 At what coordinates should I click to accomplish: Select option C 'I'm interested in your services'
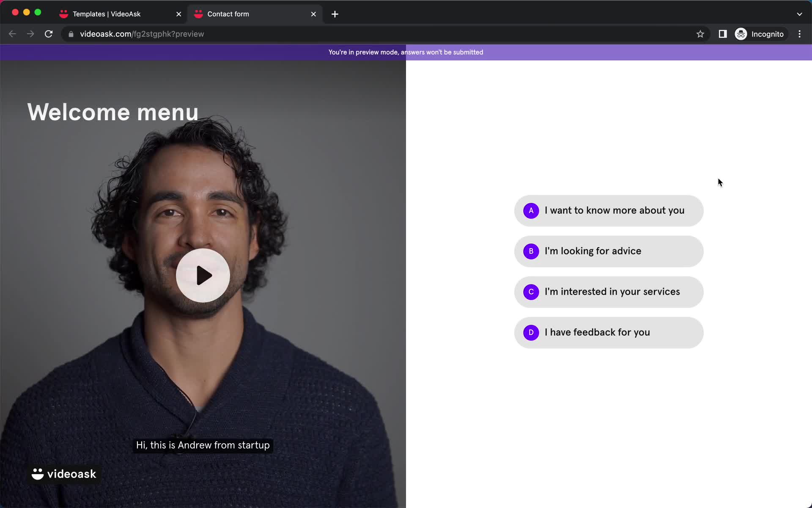tap(609, 291)
